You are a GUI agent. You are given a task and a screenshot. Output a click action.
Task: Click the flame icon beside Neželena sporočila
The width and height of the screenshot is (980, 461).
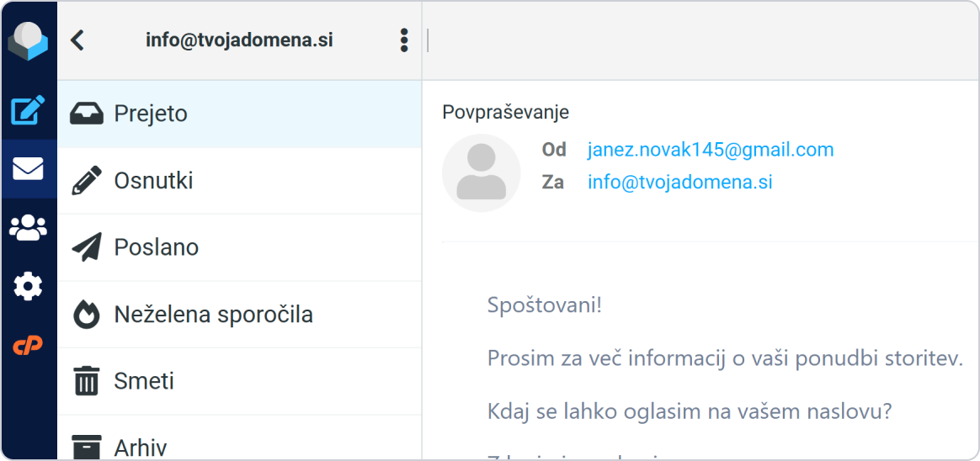click(x=86, y=315)
